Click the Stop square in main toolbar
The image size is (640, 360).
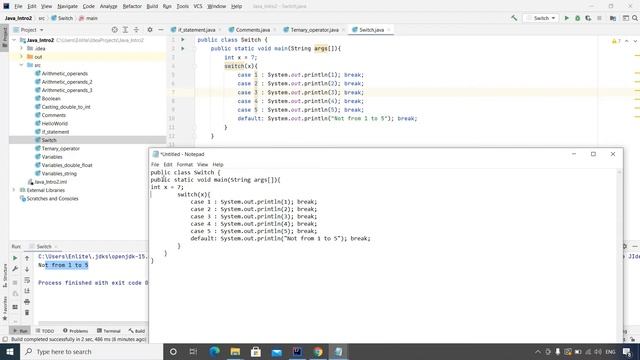pos(599,18)
